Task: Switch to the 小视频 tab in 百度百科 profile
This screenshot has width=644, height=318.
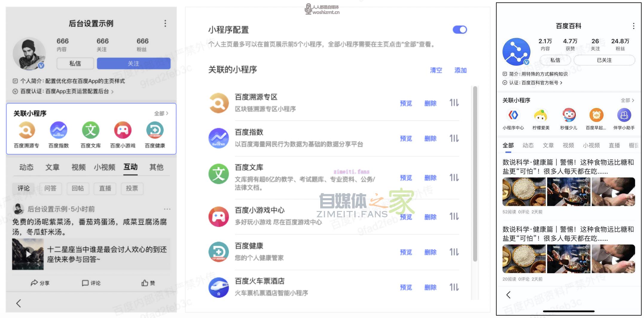Action: [x=591, y=146]
